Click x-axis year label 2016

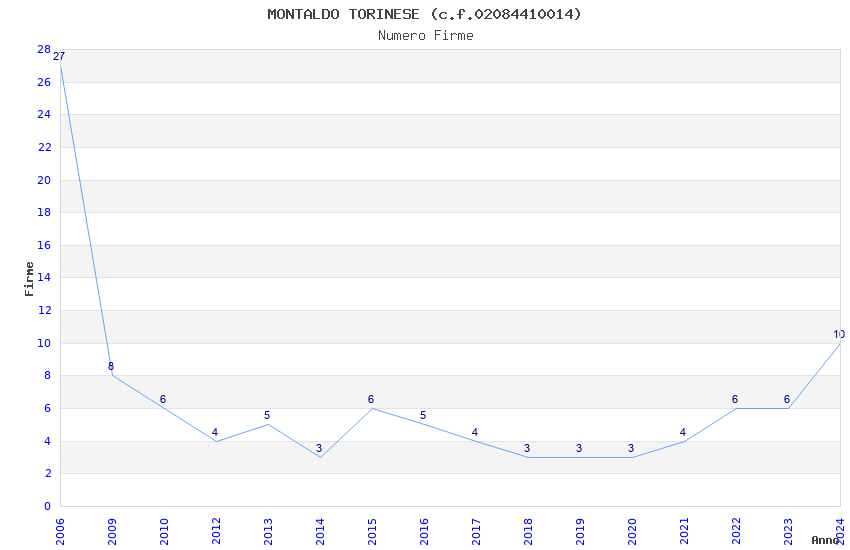tap(424, 532)
